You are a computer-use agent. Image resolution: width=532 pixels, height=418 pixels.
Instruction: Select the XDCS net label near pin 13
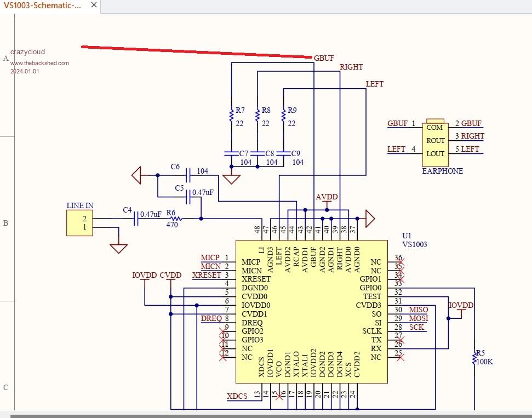pos(237,396)
